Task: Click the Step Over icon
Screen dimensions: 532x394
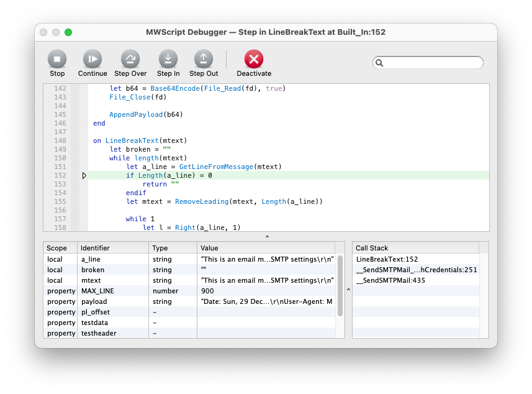Action: tap(130, 60)
